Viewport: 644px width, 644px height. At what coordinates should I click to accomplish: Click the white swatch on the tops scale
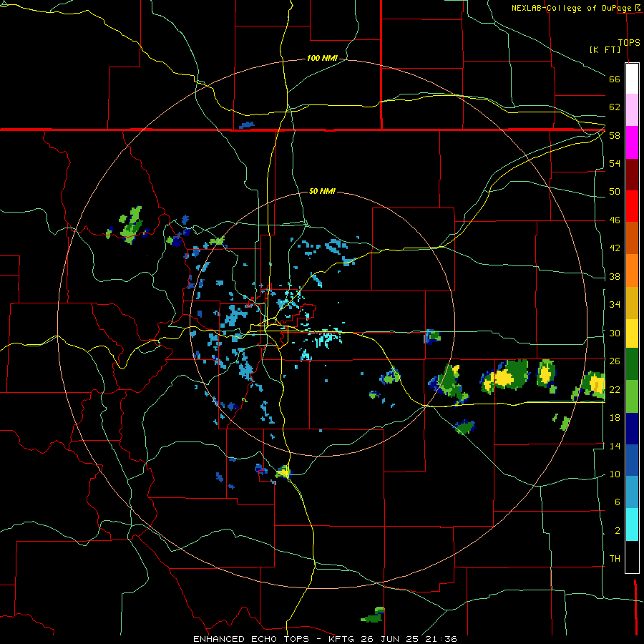tap(632, 79)
